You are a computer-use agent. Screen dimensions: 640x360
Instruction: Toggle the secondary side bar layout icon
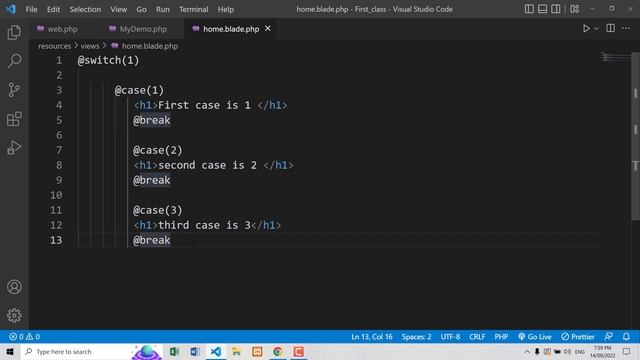pos(556,9)
